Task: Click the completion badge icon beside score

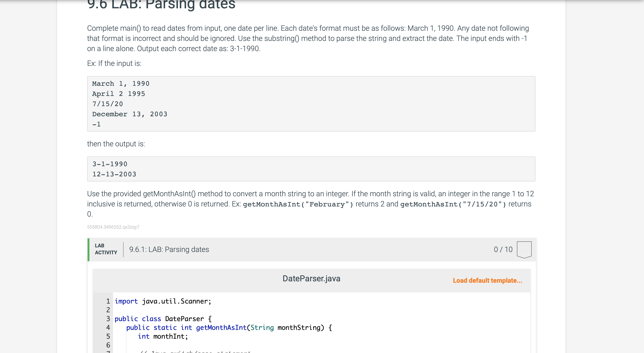Action: (x=524, y=249)
